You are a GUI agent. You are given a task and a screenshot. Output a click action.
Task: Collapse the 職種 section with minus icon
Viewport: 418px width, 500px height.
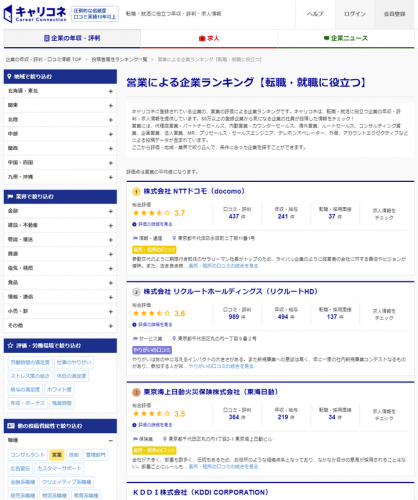[111, 440]
